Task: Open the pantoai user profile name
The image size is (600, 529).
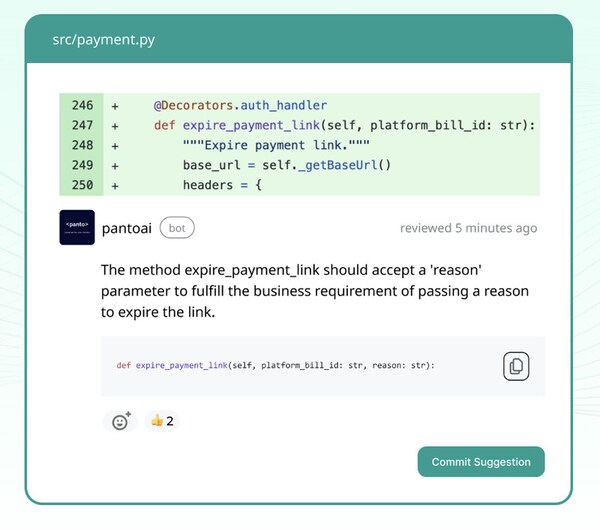Action: tap(127, 228)
